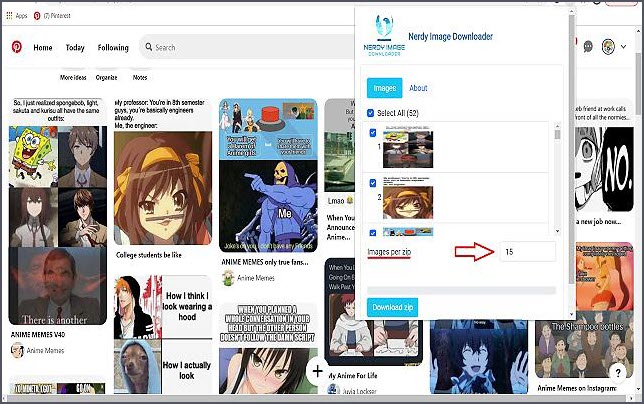Viewport: 644px width, 404px height.
Task: Open the hood wearing meme pin
Action: tap(163, 335)
